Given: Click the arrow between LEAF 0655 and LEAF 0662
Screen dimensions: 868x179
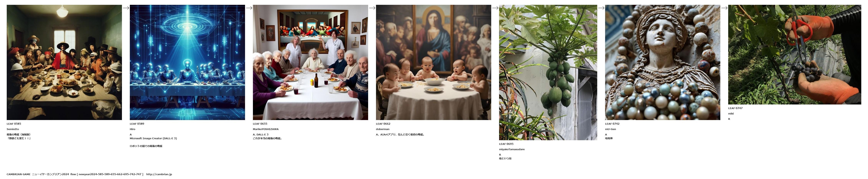Looking at the screenshot, I should tap(372, 8).
